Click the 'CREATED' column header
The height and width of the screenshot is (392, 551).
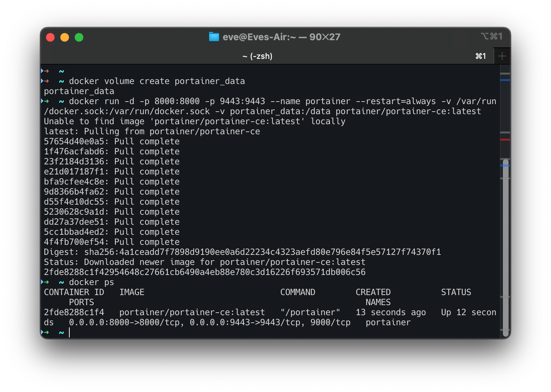373,292
